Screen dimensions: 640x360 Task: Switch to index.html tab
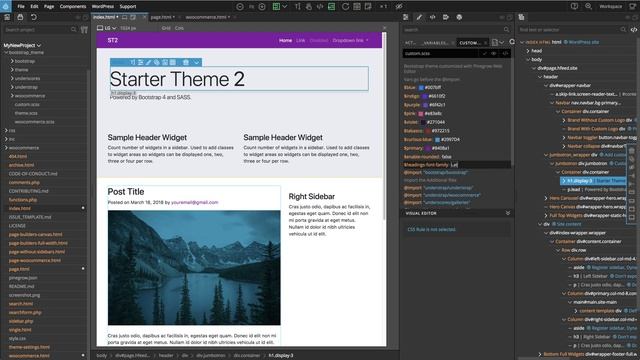pyautogui.click(x=106, y=17)
